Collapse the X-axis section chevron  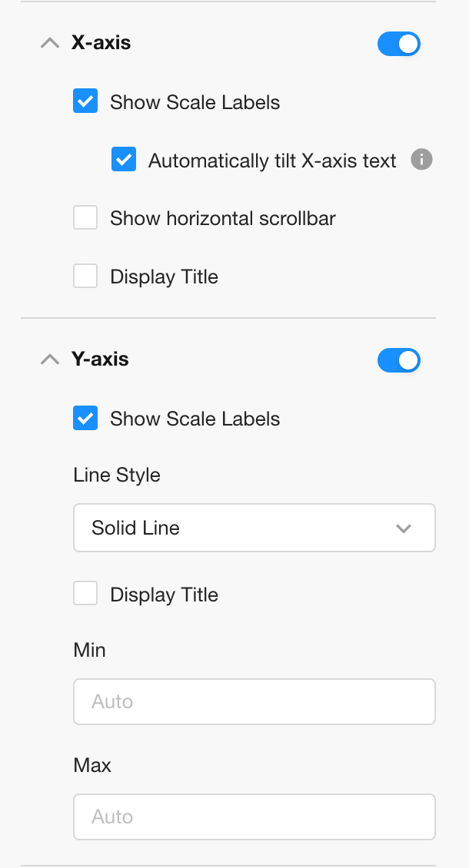pyautogui.click(x=49, y=44)
